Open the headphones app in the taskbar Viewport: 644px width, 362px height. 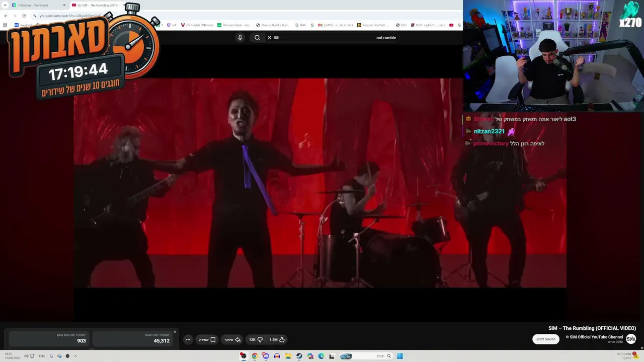(x=277, y=356)
